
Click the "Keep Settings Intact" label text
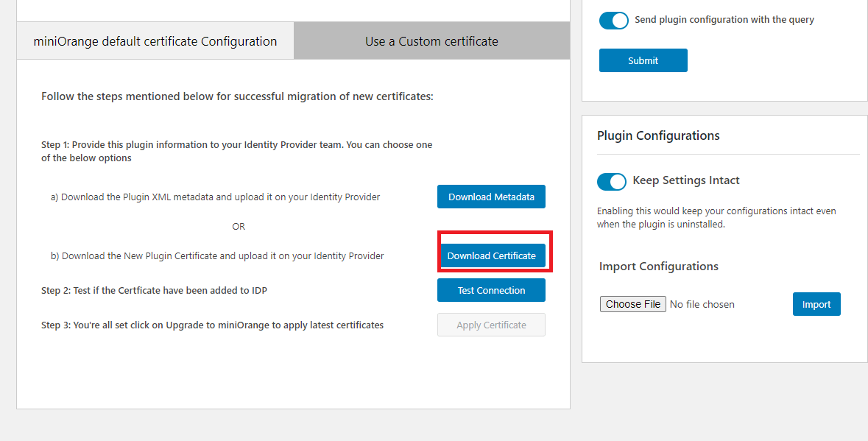pyautogui.click(x=686, y=180)
